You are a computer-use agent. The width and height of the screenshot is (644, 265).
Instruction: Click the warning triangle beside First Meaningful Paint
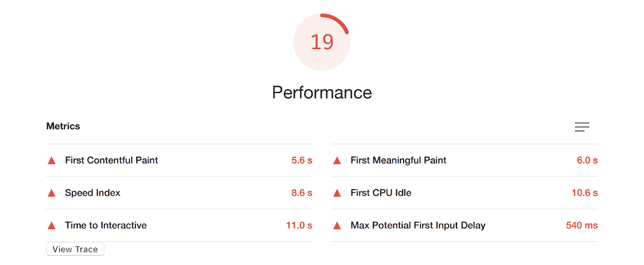pos(337,161)
